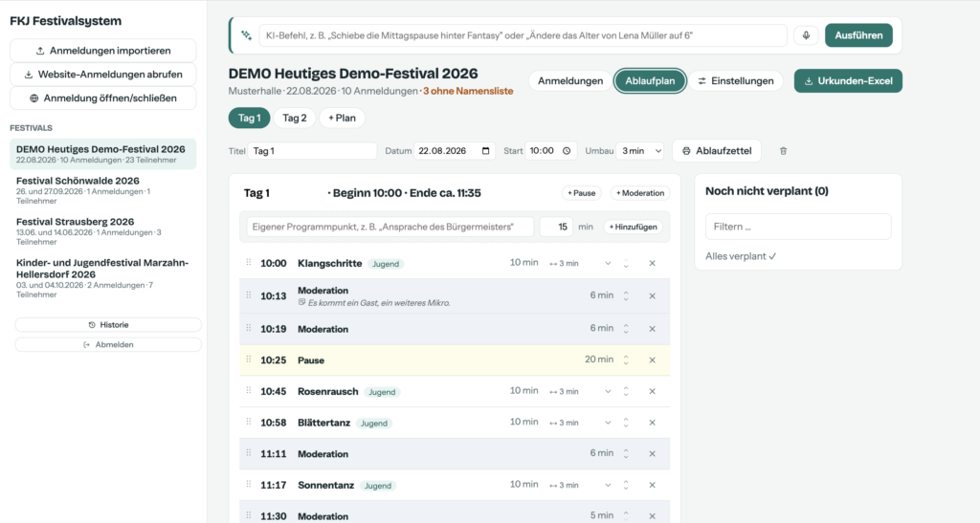Remove the 10:19 Moderation entry
This screenshot has width=980, height=523.
652,329
